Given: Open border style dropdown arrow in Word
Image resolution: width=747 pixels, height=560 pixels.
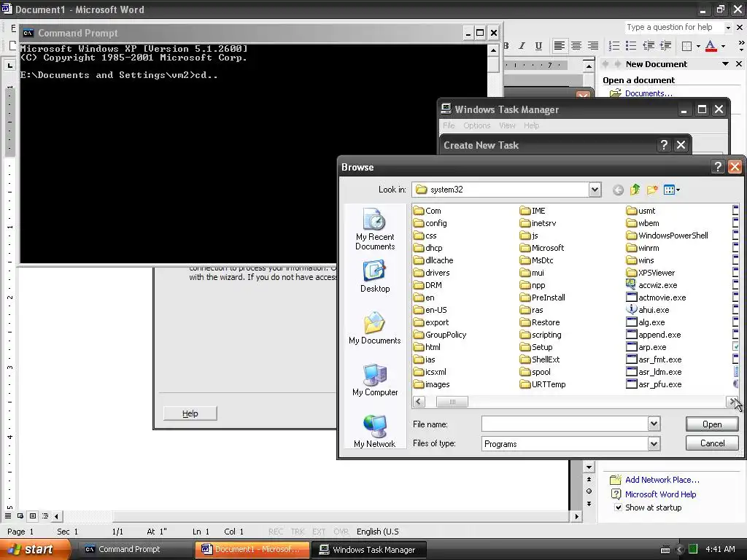Looking at the screenshot, I should click(x=698, y=46).
